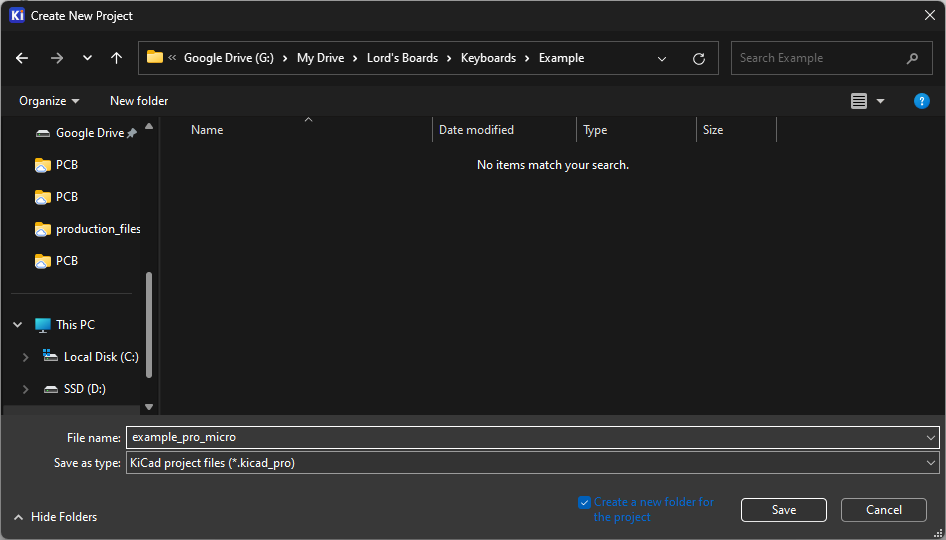Collapse the This PC tree node
946x540 pixels.
click(18, 325)
